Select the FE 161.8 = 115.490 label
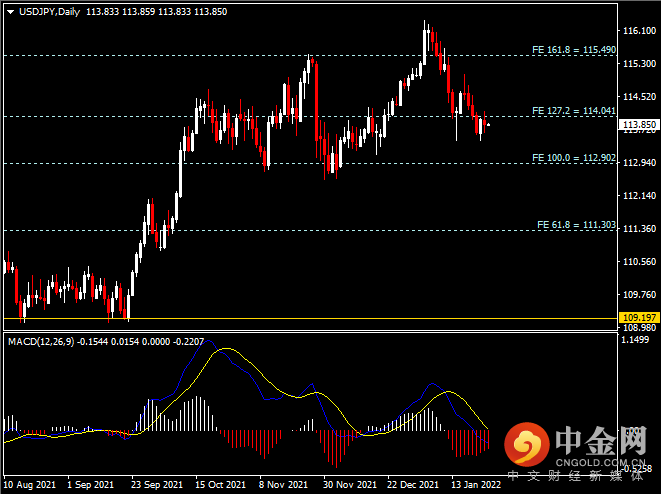 (574, 50)
